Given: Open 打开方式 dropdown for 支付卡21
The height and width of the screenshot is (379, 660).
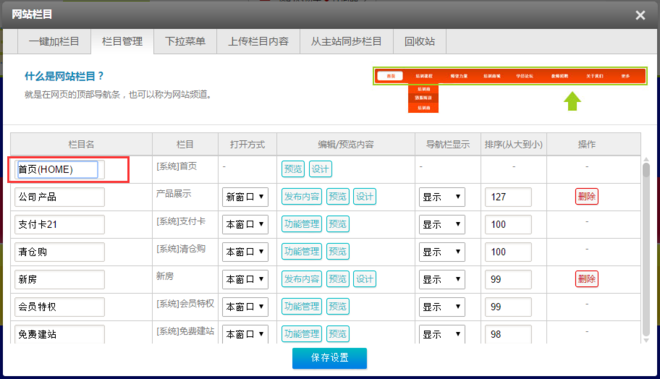Looking at the screenshot, I should coord(245,224).
